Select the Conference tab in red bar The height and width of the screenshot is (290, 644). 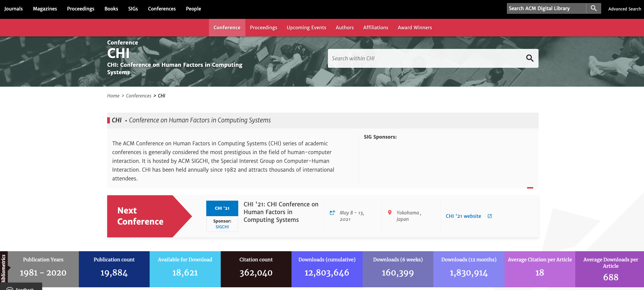coord(227,28)
